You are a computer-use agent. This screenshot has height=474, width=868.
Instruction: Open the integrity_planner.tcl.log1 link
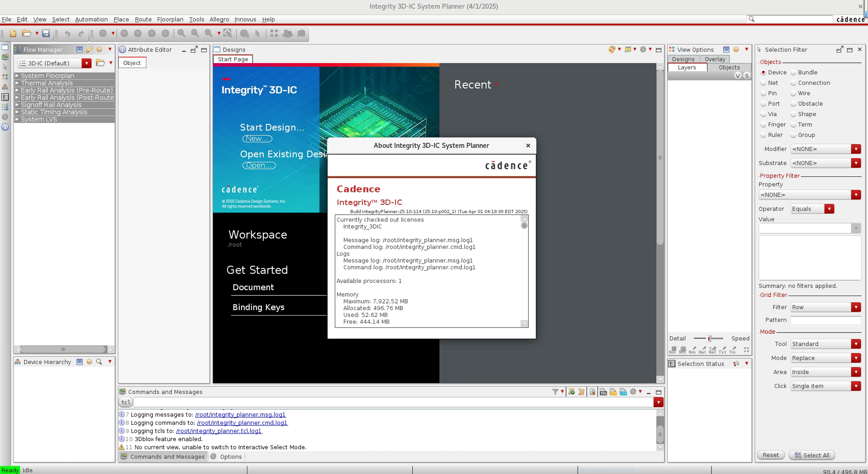(x=219, y=431)
